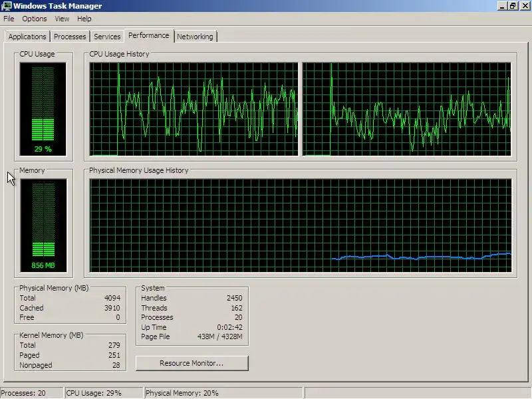Image resolution: width=532 pixels, height=399 pixels.
Task: Switch to the Networking tab
Action: (x=195, y=37)
